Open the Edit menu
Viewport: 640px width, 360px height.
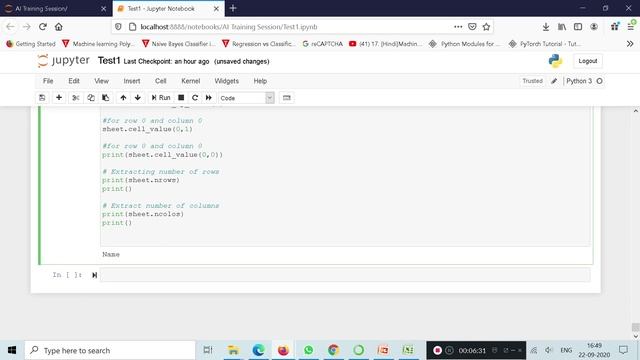[x=74, y=81]
